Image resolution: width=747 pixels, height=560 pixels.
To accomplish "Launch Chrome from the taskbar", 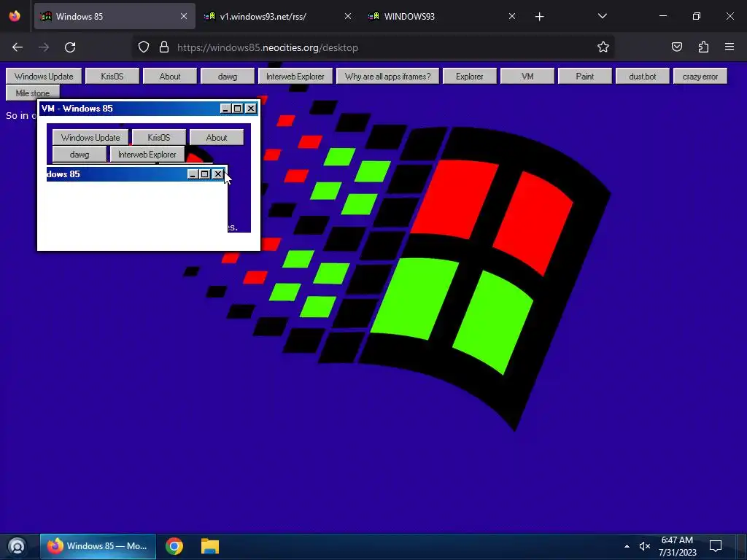I will [174, 546].
